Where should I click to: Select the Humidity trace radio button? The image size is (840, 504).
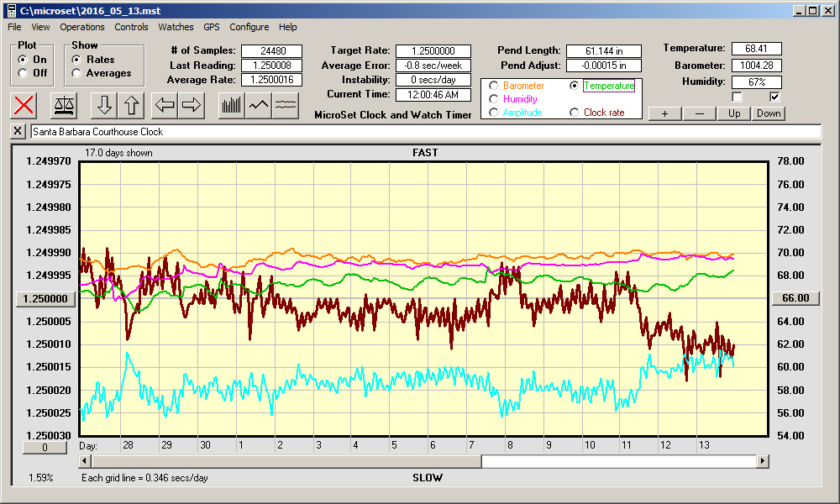coord(493,99)
